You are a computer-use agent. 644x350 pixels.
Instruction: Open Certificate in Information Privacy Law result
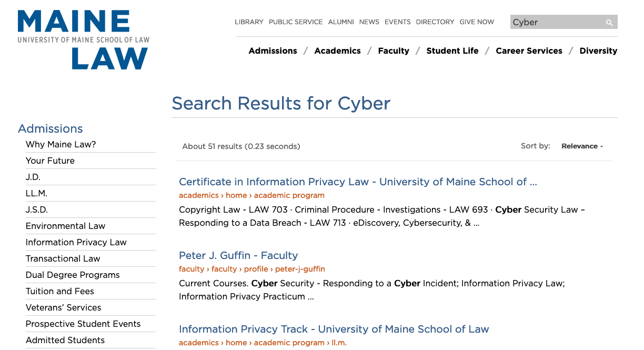[x=358, y=182]
